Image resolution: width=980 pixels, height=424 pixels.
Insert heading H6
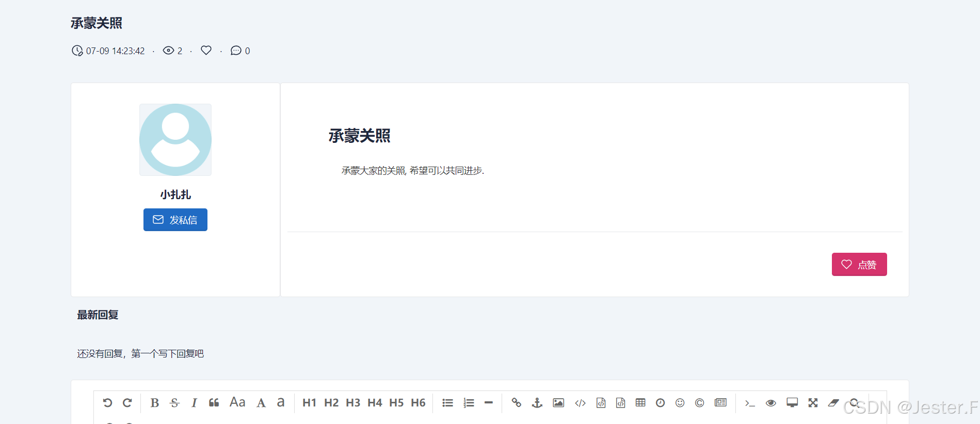pos(418,403)
